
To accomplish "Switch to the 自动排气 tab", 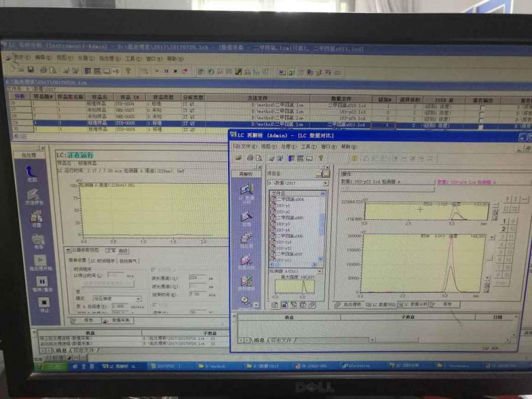I will (x=128, y=261).
